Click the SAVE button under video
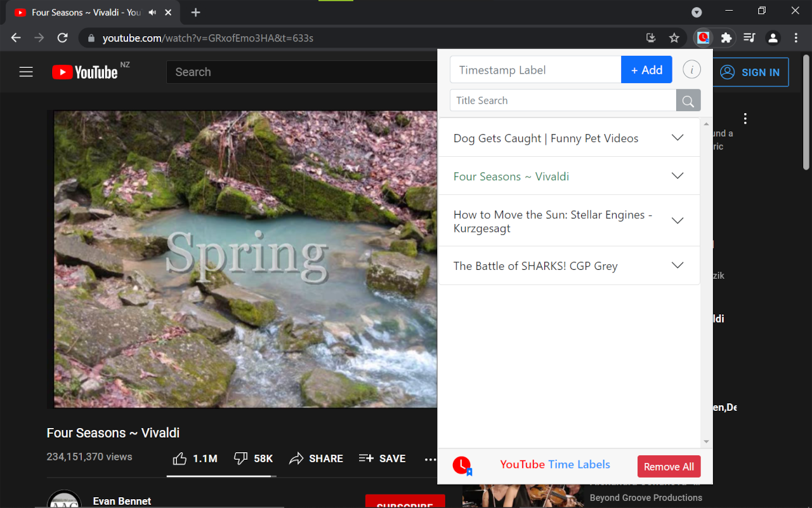812x508 pixels. [382, 458]
